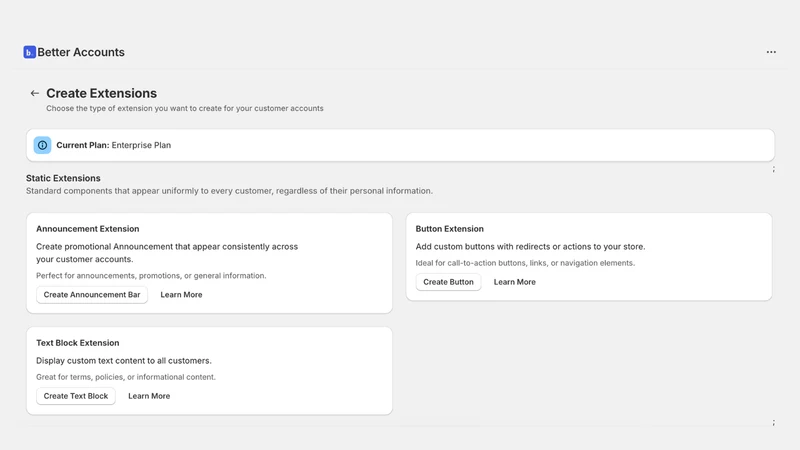800x450 pixels.
Task: Click 'Standard components that appear uniformly' description
Action: point(229,191)
